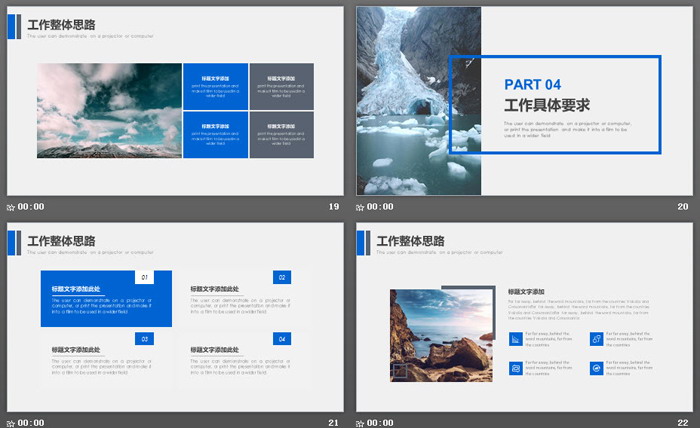Click the bottom-left blue square icon on slide 22
This screenshot has width=700, height=428.
(515, 368)
